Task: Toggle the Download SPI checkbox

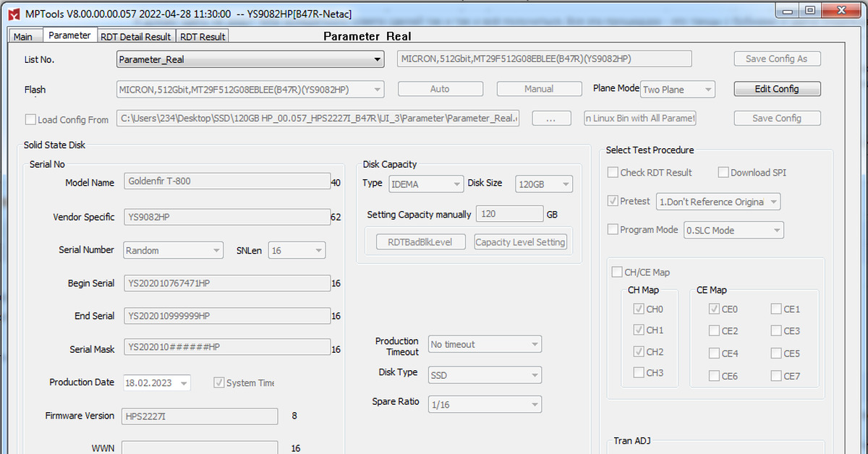Action: pyautogui.click(x=723, y=173)
